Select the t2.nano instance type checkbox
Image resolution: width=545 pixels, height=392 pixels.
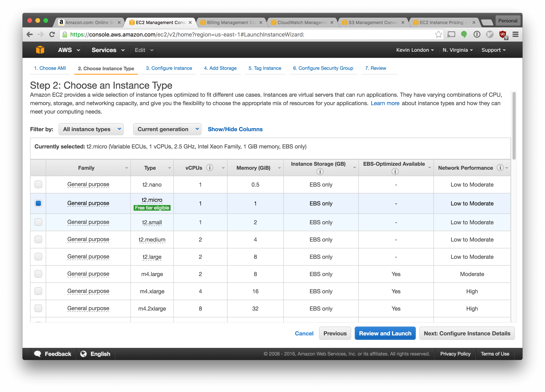tap(38, 184)
